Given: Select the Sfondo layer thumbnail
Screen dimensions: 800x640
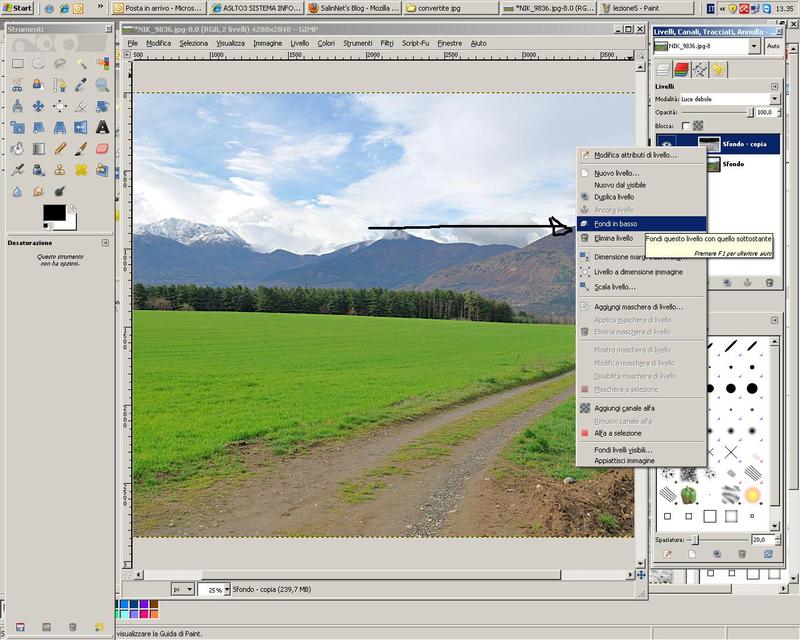Looking at the screenshot, I should [x=708, y=163].
